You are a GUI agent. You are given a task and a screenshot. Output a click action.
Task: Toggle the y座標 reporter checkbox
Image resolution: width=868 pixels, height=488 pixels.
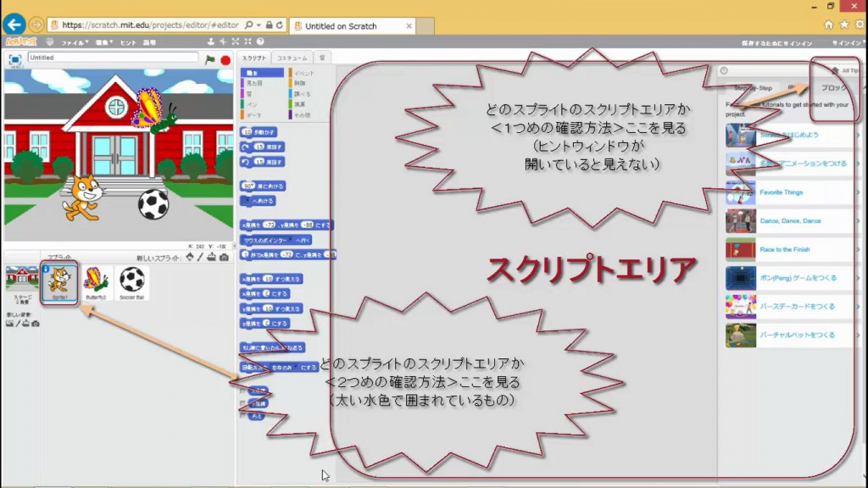coord(242,403)
